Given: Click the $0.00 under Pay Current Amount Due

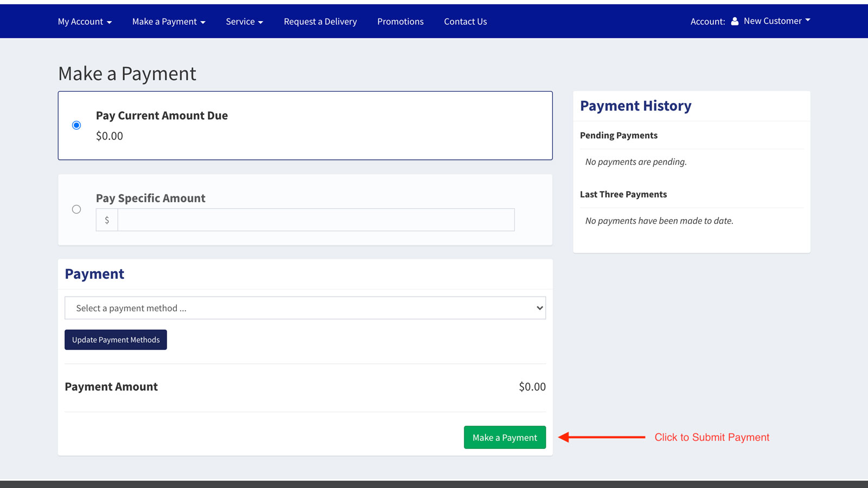Looking at the screenshot, I should [110, 136].
